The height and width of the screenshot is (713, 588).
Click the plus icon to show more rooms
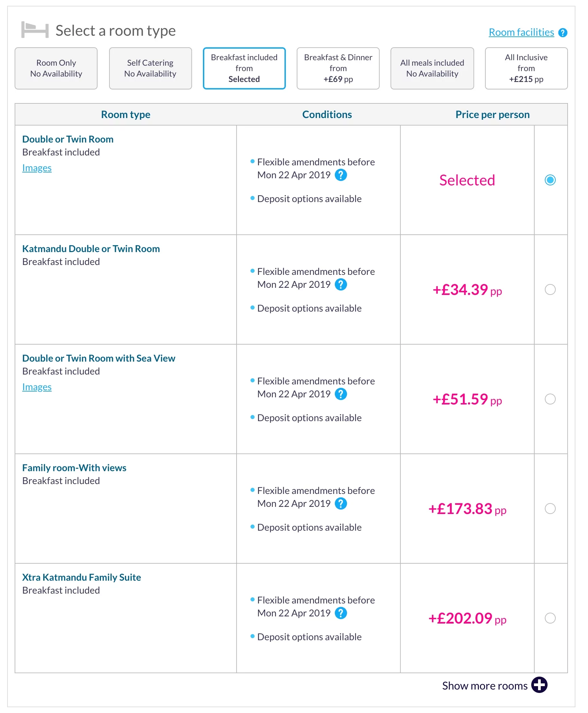(539, 685)
